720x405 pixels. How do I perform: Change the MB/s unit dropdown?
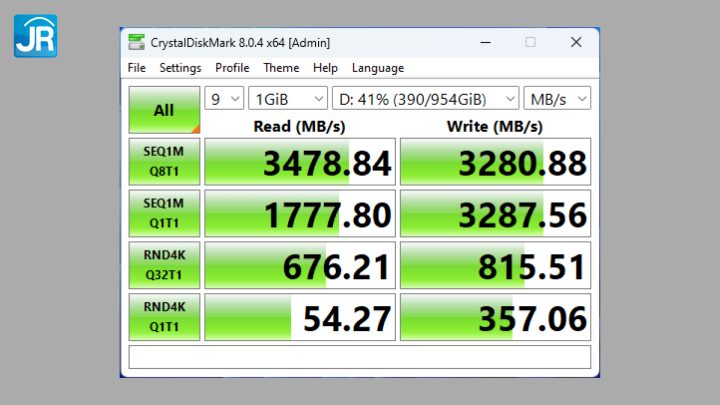point(557,99)
